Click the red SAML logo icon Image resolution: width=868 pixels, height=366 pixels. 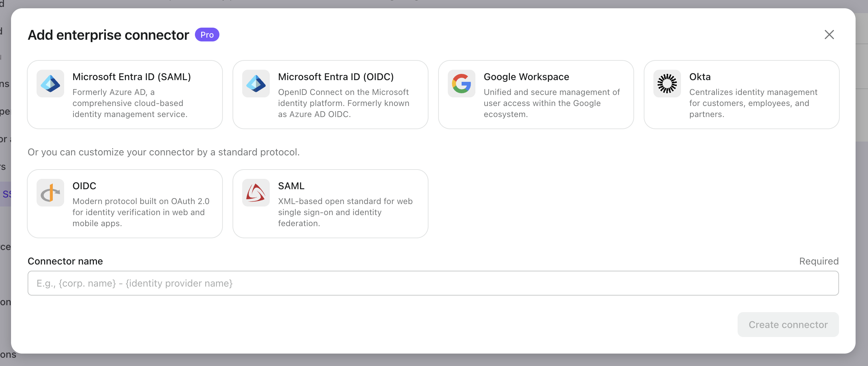(x=256, y=193)
